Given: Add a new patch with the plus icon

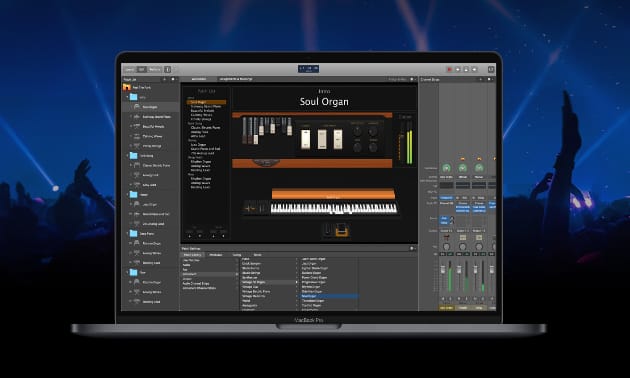Looking at the screenshot, I should click(x=164, y=80).
